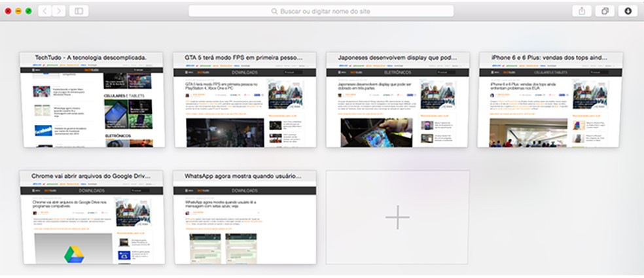This screenshot has width=644, height=278.
Task: Enter full screen with the green button
Action: tap(29, 11)
